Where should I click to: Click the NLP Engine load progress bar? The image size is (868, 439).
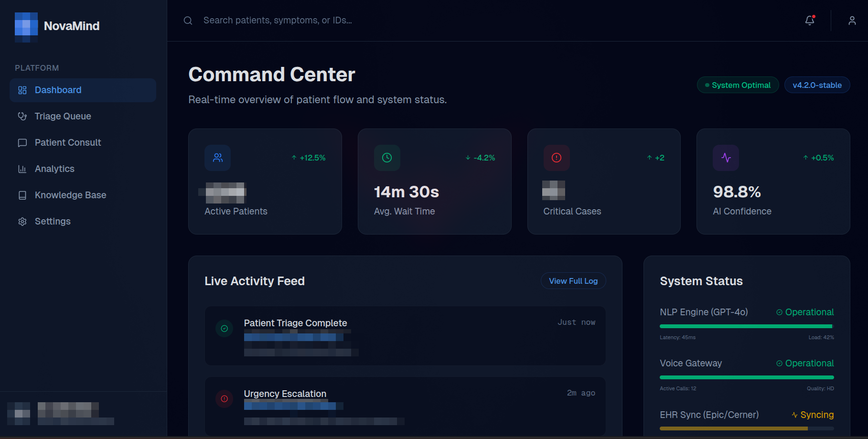pyautogui.click(x=747, y=326)
